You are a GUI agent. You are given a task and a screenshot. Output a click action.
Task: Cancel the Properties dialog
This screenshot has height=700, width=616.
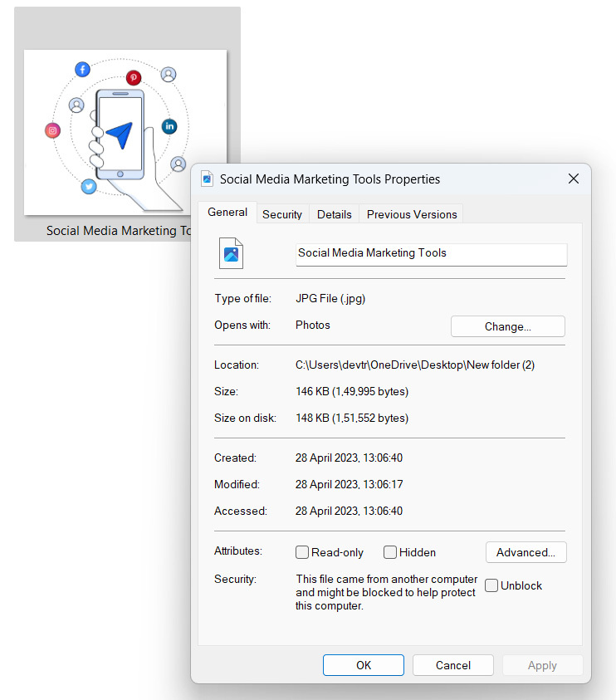453,665
